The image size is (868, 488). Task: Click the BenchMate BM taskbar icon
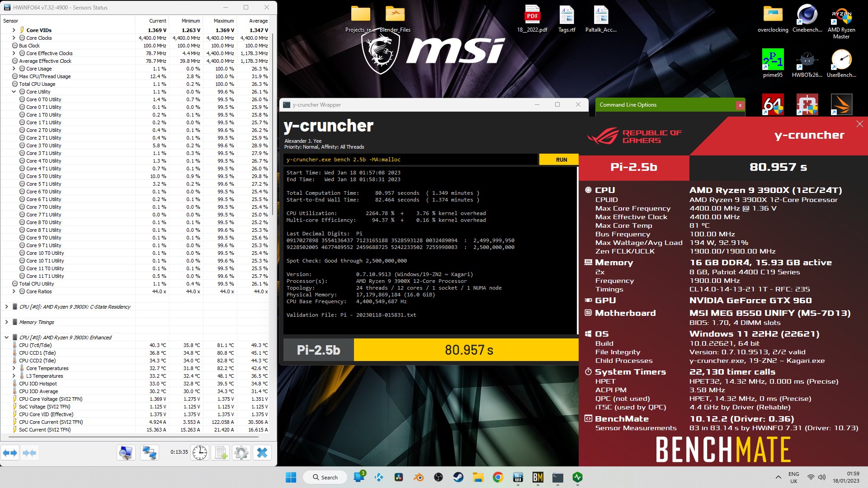click(x=538, y=477)
